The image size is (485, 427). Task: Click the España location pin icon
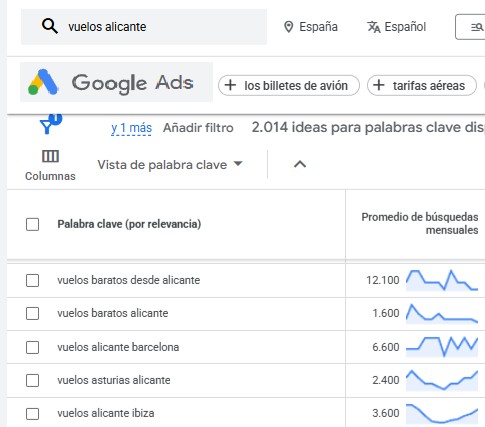[288, 27]
